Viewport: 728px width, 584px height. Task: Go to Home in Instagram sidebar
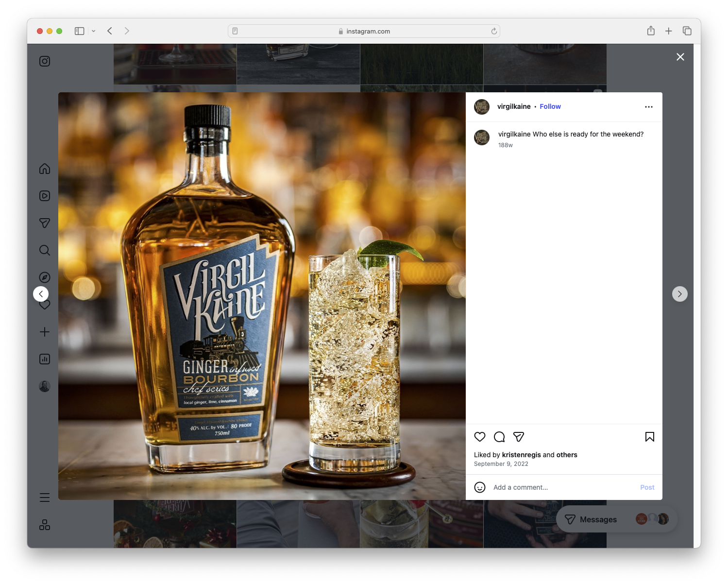coord(45,169)
